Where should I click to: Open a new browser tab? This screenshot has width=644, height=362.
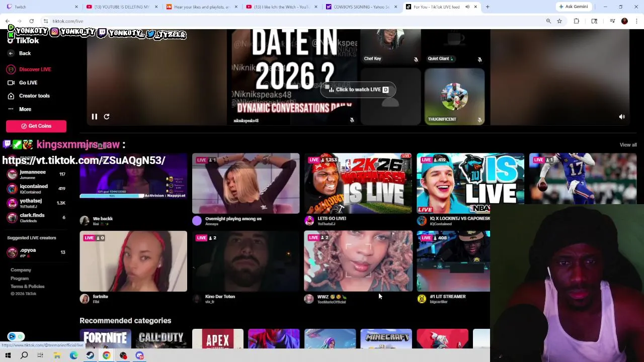click(x=488, y=7)
